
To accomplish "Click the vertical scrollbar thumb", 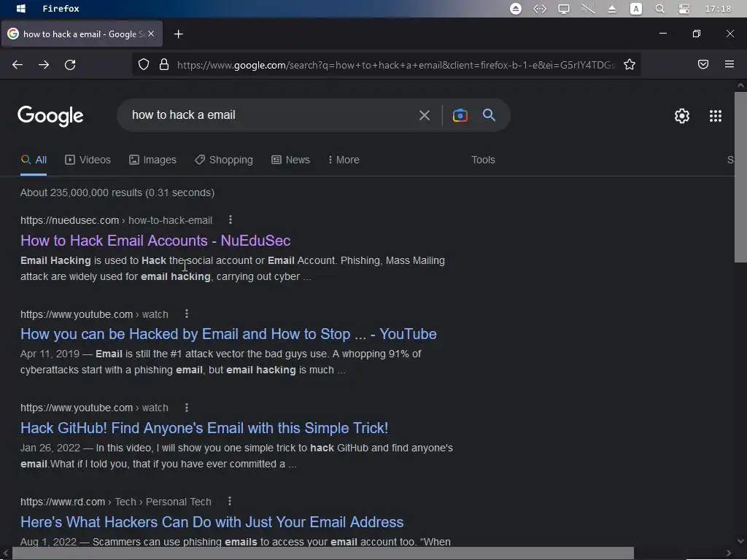I will click(740, 177).
